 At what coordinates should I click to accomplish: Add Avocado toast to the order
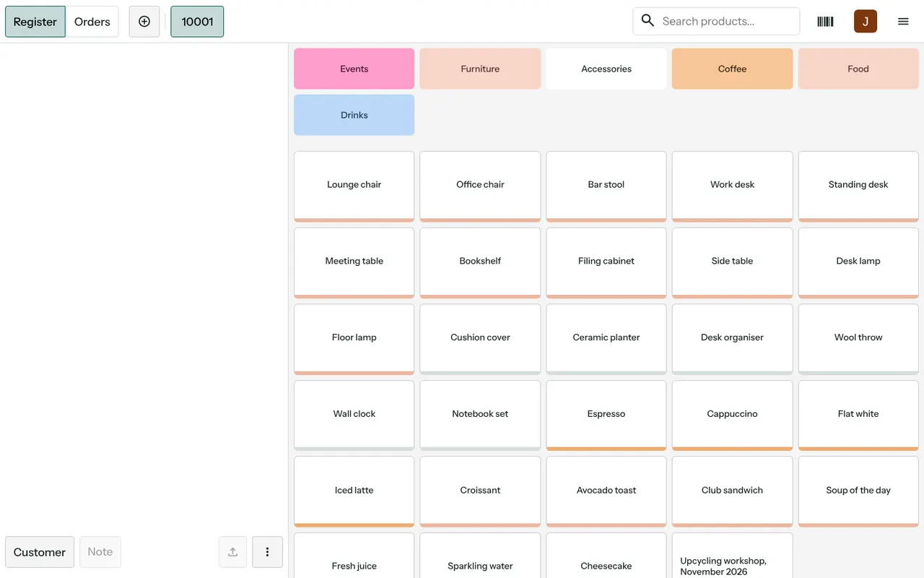pos(606,491)
